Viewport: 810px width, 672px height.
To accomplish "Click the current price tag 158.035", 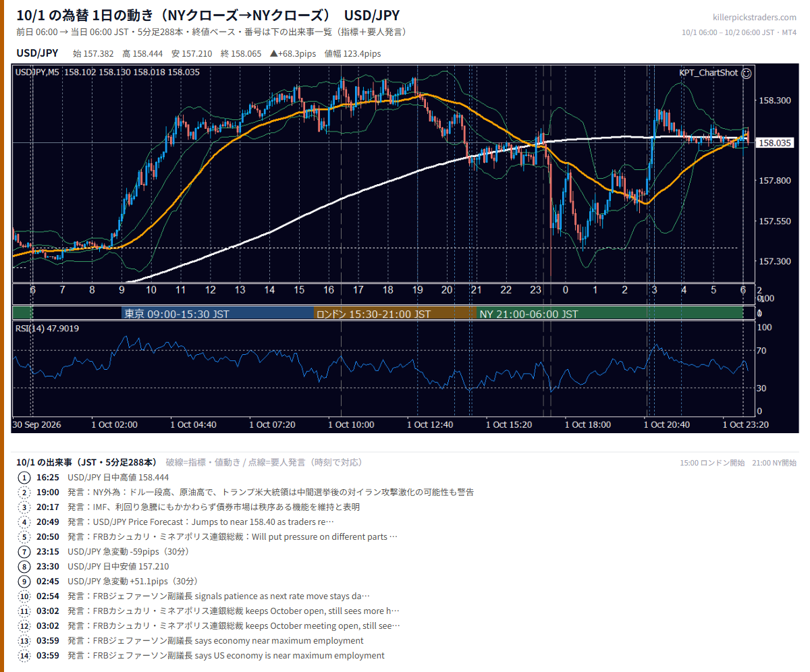I will pos(776,143).
